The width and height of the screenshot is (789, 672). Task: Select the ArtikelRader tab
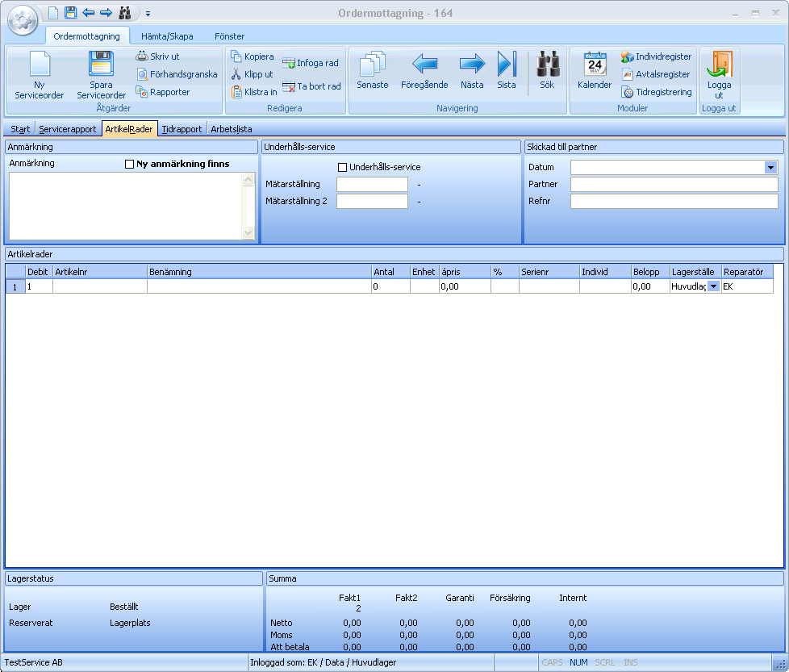pos(129,129)
